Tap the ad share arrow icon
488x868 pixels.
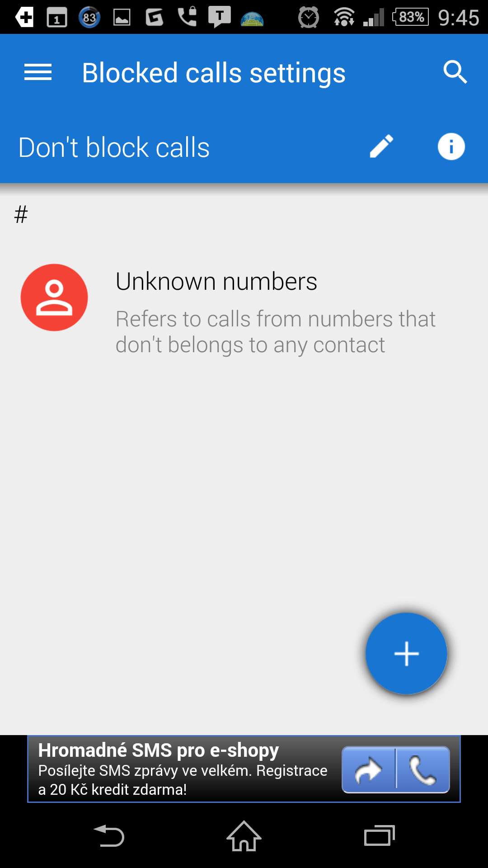368,769
